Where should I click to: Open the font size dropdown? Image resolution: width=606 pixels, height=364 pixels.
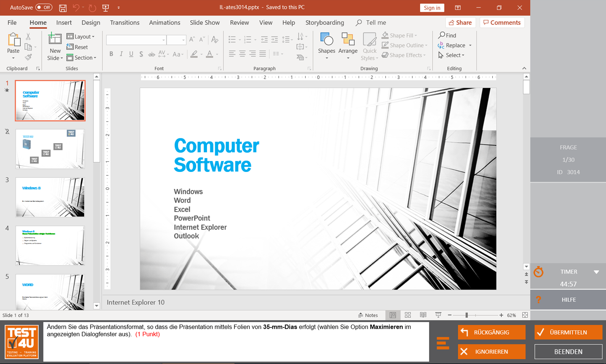tap(183, 40)
